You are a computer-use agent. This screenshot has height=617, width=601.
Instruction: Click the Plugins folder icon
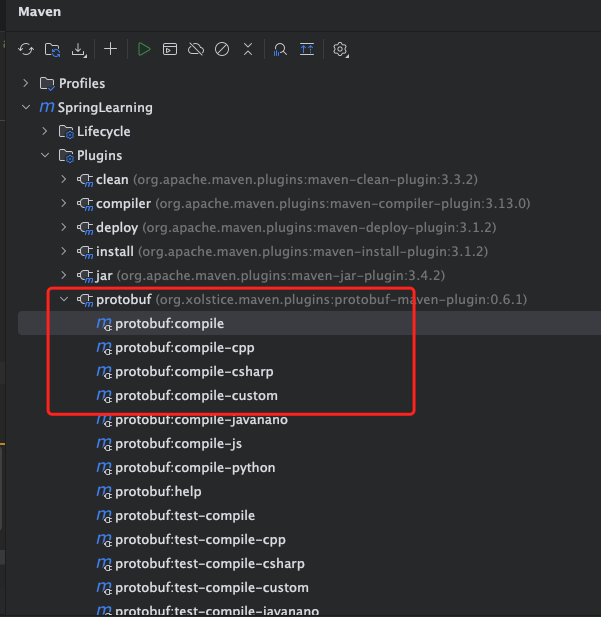(66, 156)
